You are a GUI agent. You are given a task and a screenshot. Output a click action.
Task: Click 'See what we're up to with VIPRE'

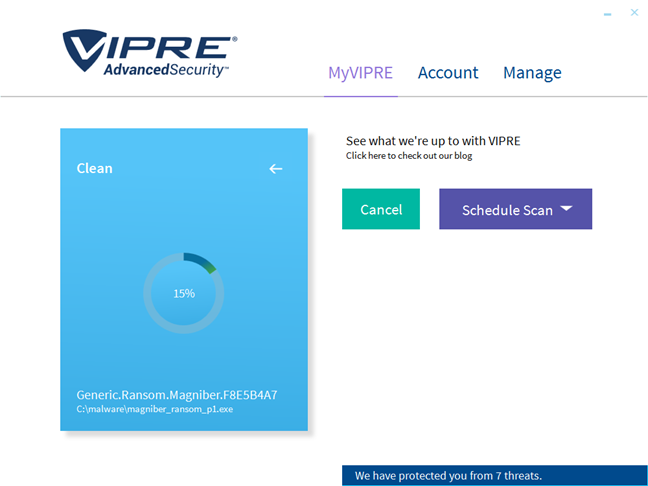[433, 141]
